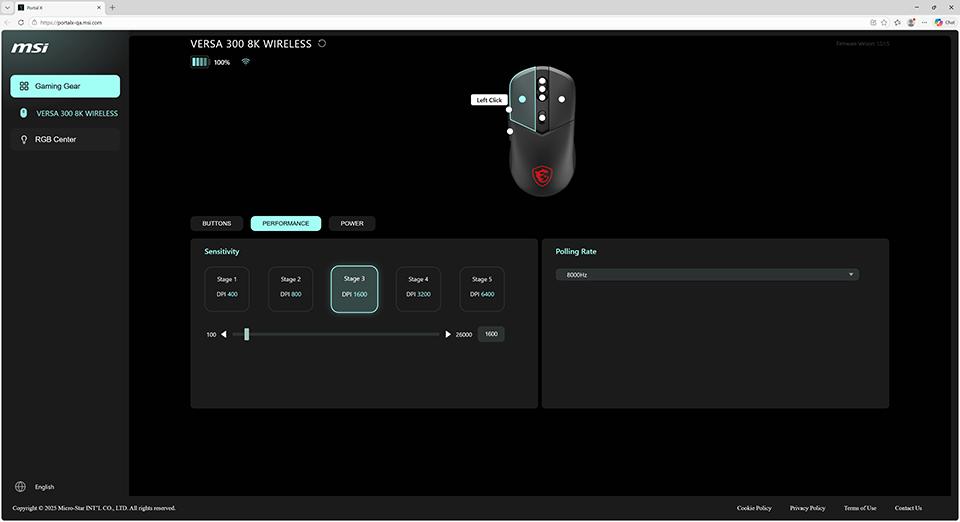Click the Sensitivity heading
Screen dimensions: 960x522
(222, 252)
